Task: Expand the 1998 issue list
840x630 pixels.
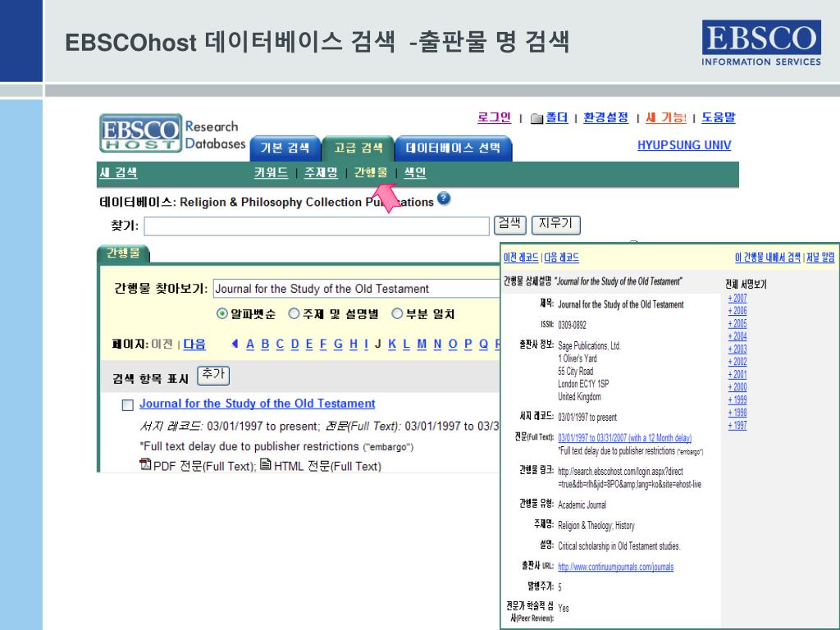Action: [x=737, y=413]
